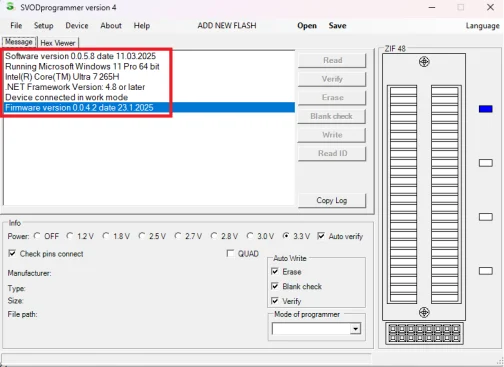This screenshot has height=367, width=504.
Task: Click the second white indicator box beside socket
Action: click(485, 217)
